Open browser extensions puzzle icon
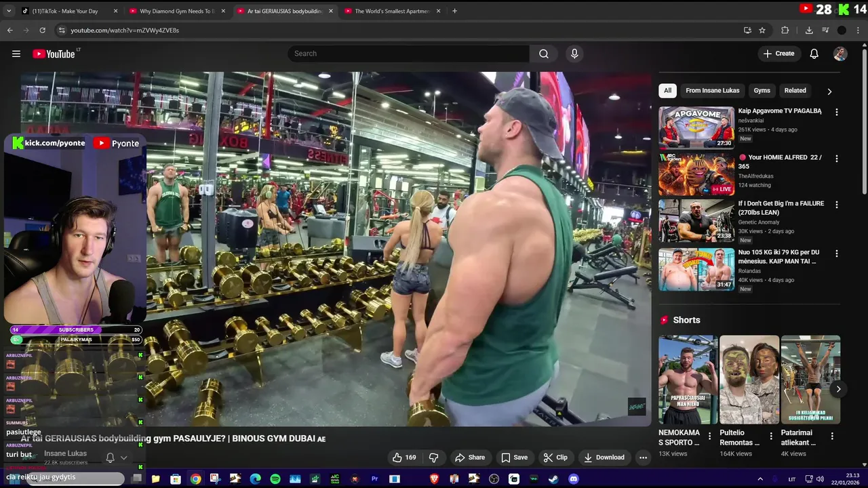This screenshot has height=488, width=868. (785, 30)
